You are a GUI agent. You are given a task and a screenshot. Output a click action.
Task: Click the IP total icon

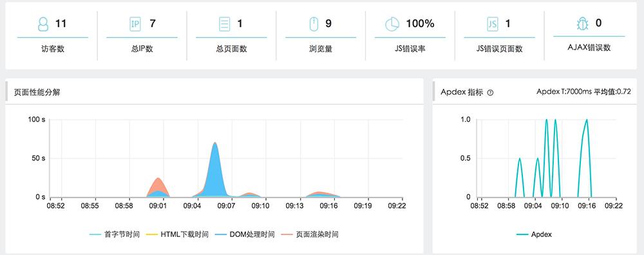(135, 24)
